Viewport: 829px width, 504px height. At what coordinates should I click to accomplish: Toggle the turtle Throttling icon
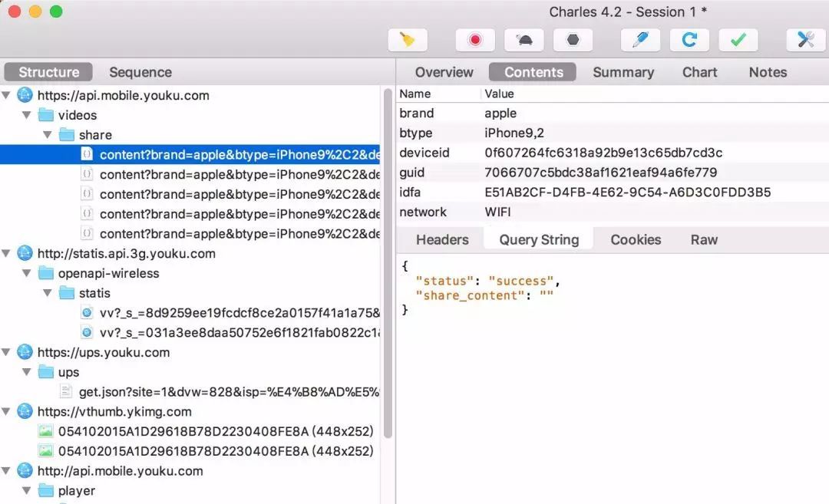point(524,40)
